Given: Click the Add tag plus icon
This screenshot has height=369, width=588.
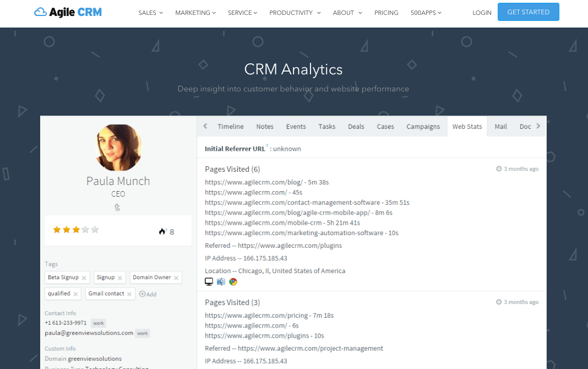Looking at the screenshot, I should coord(141,294).
